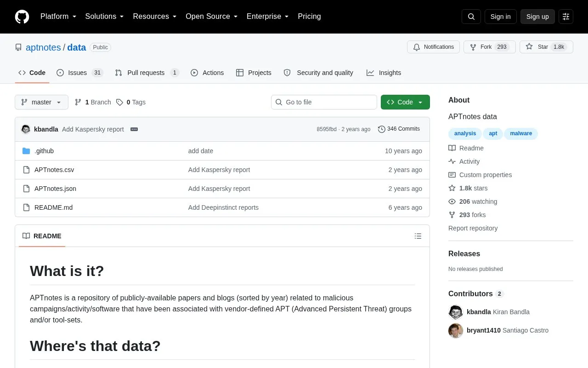Image resolution: width=588 pixels, height=368 pixels.
Task: Open the Report repository link
Action: click(473, 228)
